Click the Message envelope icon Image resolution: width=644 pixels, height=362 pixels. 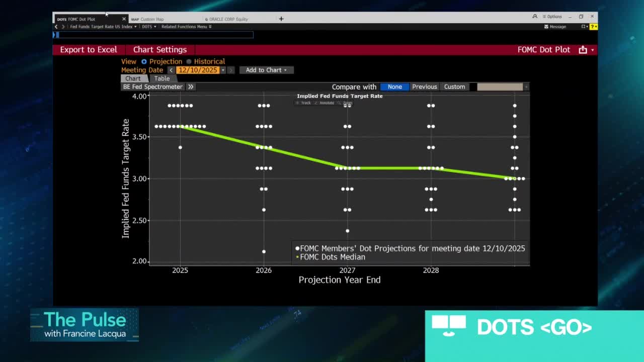pos(546,27)
